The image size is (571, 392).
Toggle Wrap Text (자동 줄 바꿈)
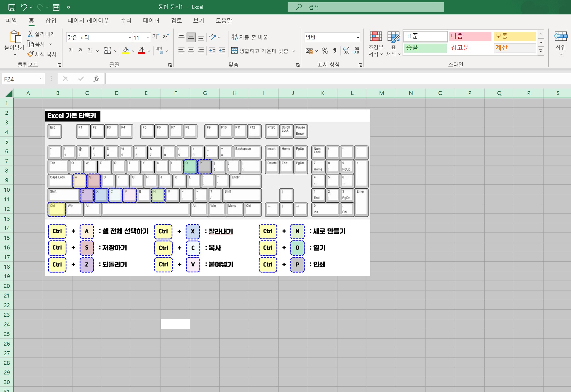coord(249,37)
